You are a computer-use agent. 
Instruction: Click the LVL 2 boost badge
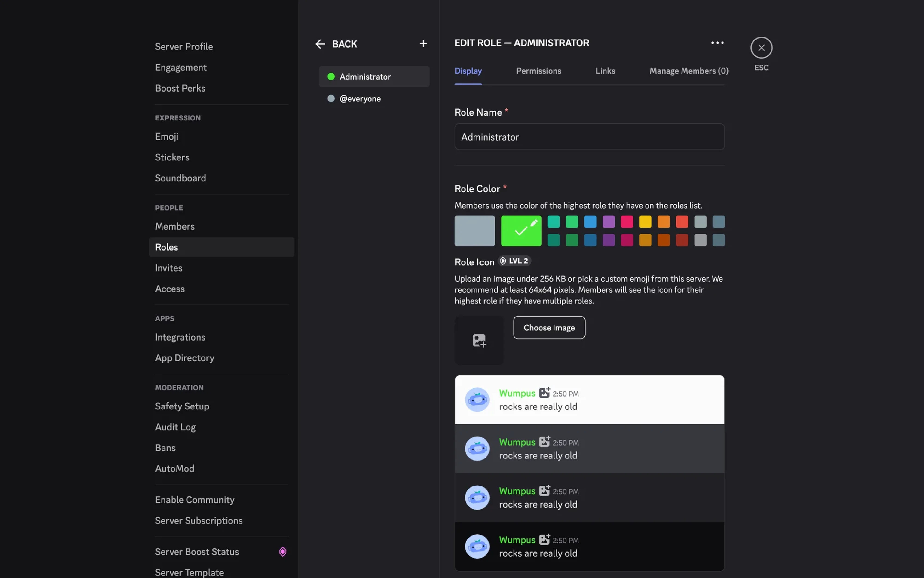click(514, 261)
